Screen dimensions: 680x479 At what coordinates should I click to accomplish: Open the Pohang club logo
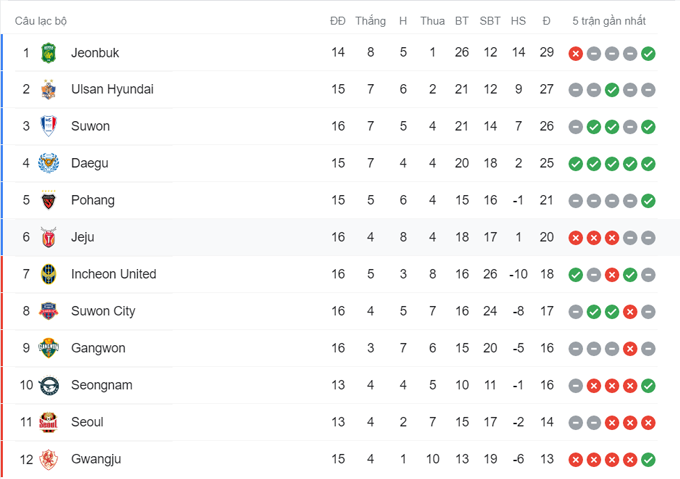(49, 200)
